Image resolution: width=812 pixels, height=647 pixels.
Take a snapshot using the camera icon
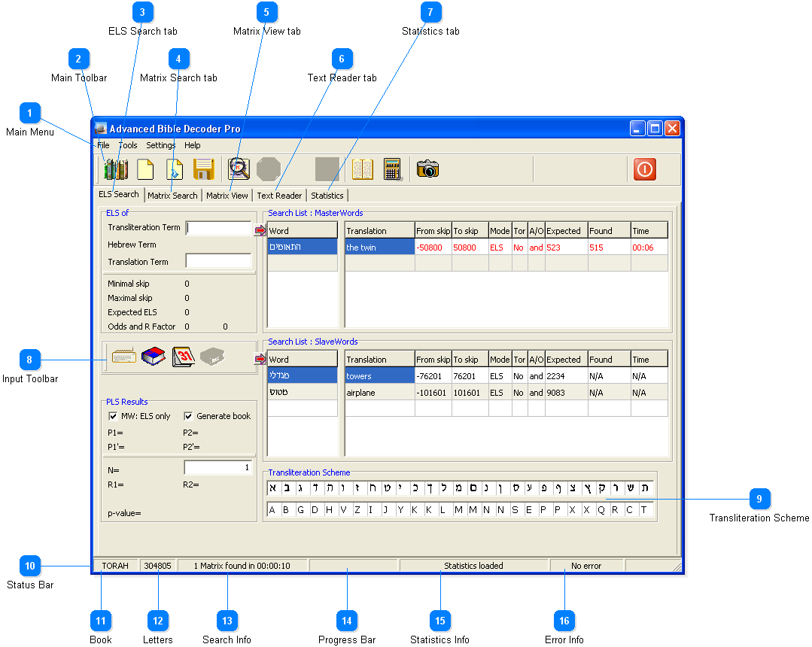pyautogui.click(x=426, y=169)
